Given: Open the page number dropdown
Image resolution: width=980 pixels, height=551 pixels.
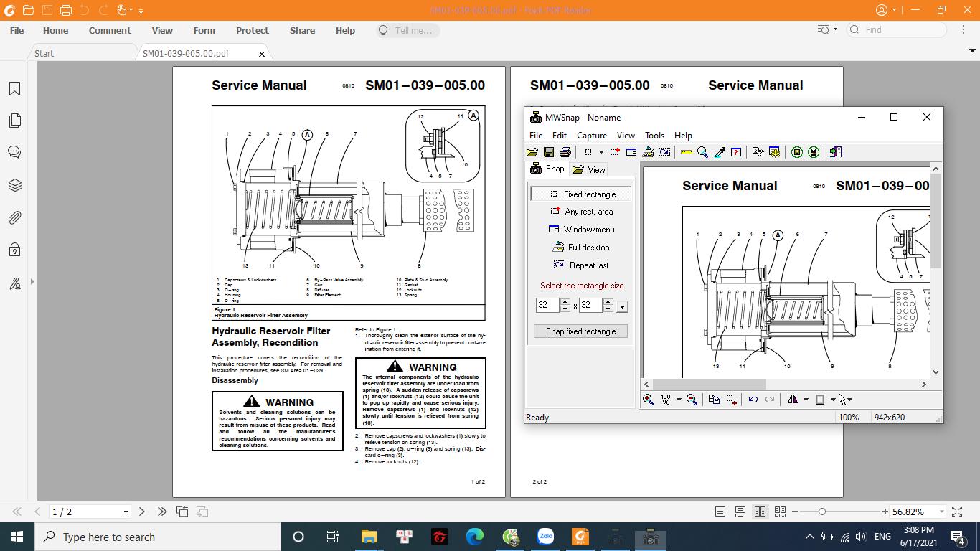Looking at the screenshot, I should coord(126,512).
